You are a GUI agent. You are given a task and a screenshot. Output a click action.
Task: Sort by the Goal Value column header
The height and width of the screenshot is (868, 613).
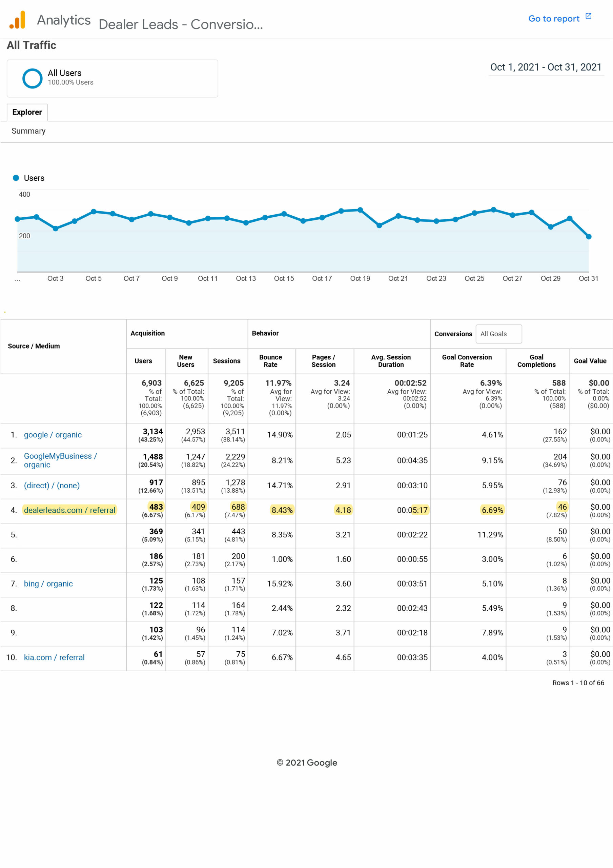(x=590, y=361)
